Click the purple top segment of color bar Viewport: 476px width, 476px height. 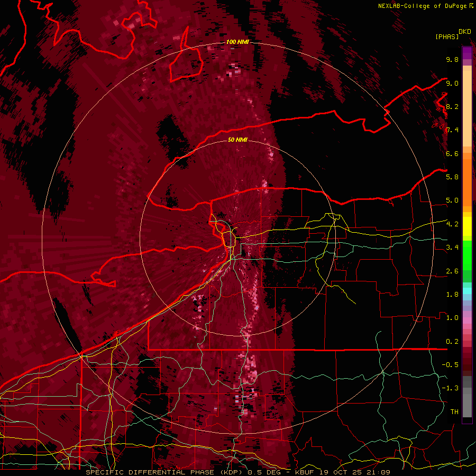click(467, 53)
